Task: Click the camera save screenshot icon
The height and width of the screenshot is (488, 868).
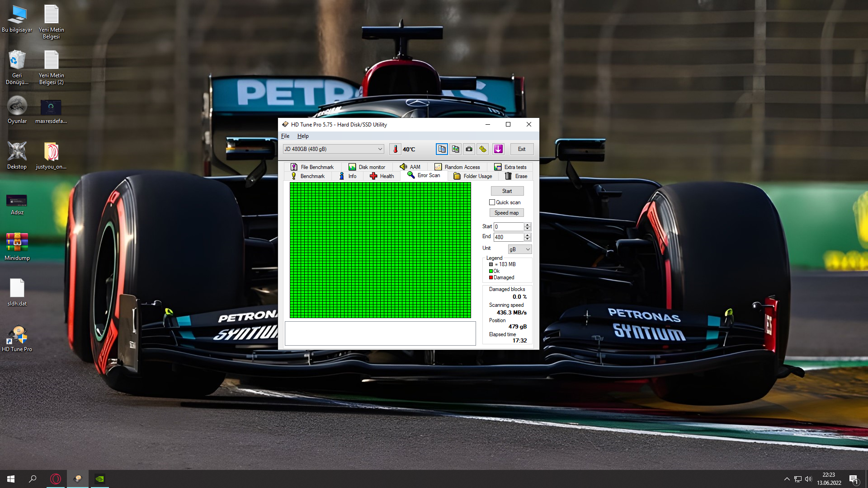Action: point(469,149)
